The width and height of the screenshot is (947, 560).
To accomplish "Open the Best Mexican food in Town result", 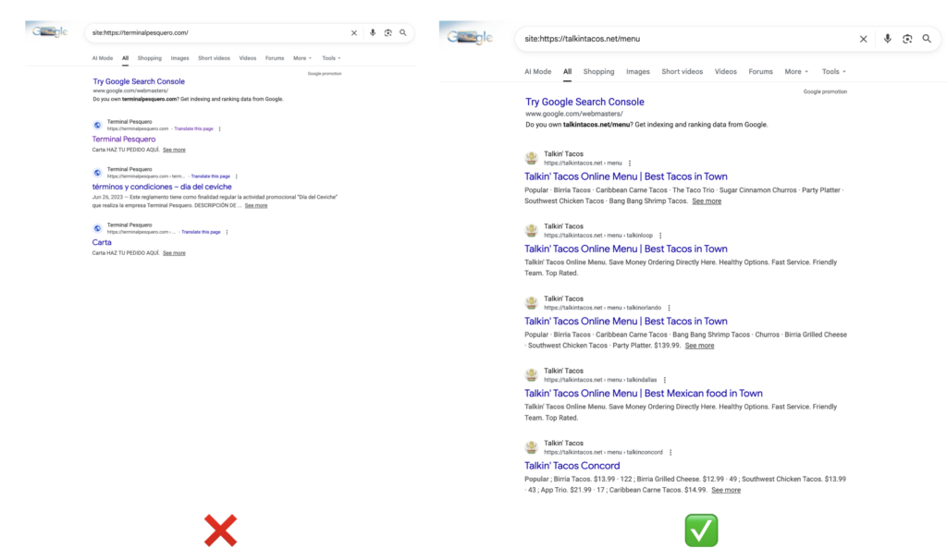I will click(x=643, y=394).
